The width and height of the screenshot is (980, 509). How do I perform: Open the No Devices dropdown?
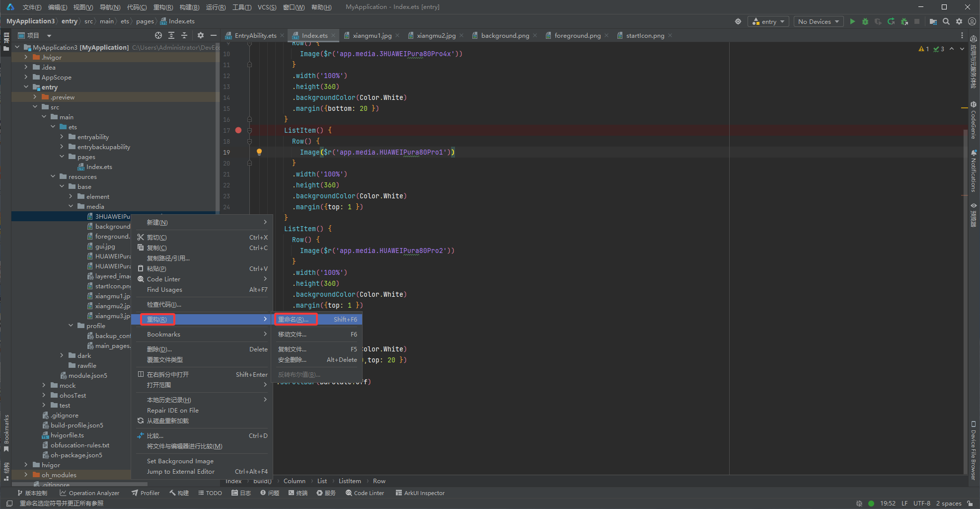818,21
